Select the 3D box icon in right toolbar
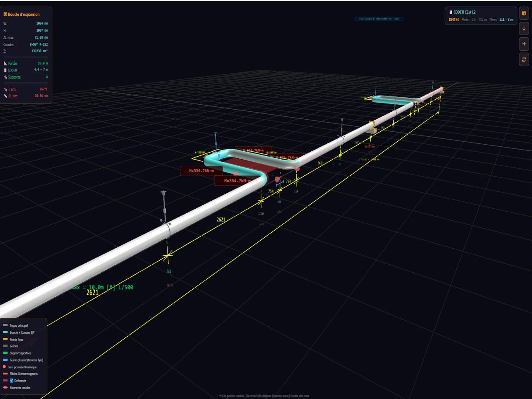The image size is (532, 399). [524, 13]
